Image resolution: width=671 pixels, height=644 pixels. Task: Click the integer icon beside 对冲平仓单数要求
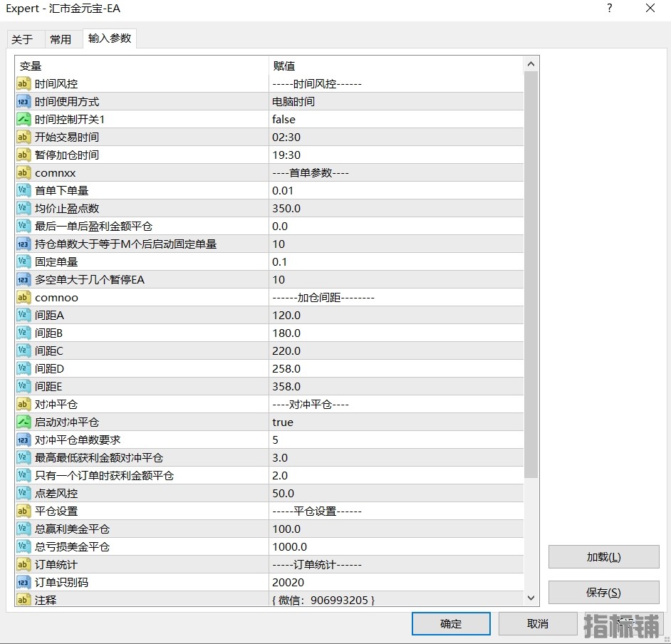[24, 440]
